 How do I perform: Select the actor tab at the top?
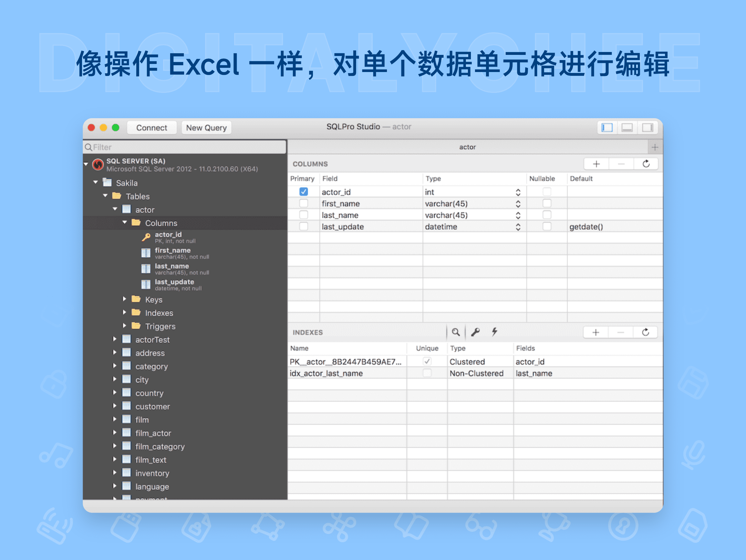coord(467,147)
